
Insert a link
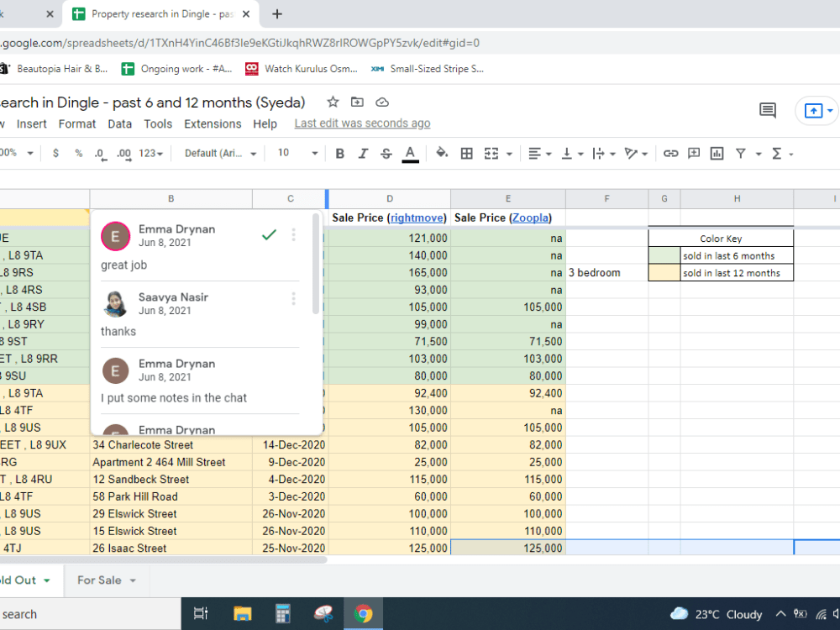click(x=670, y=154)
